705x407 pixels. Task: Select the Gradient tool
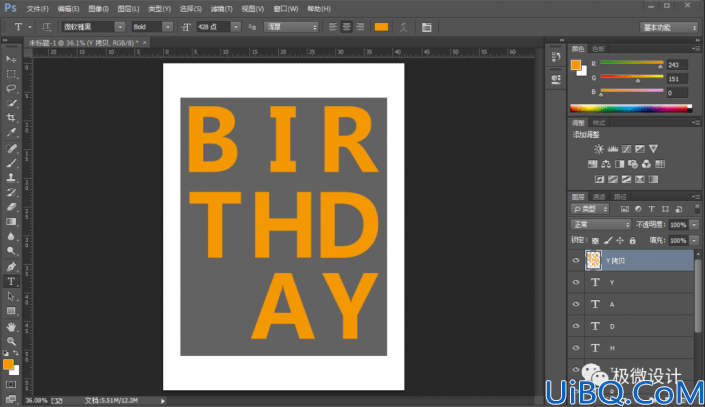(11, 222)
